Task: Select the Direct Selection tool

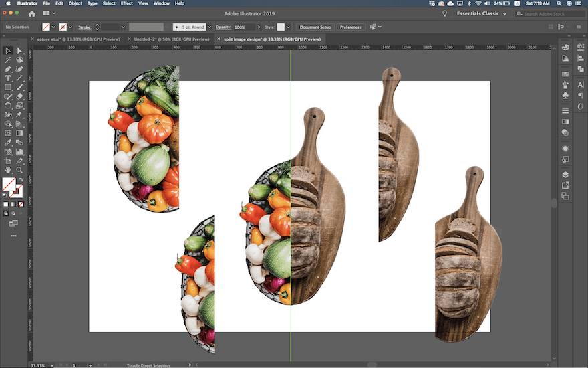Action: click(x=19, y=51)
